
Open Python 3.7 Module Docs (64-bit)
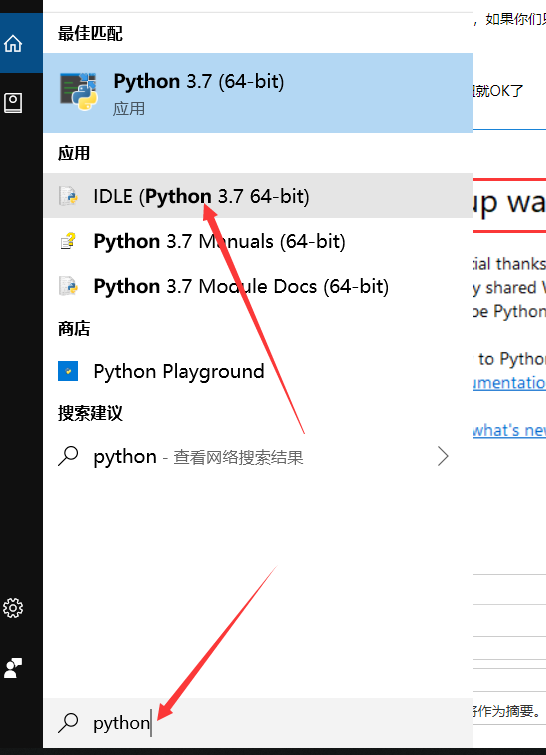pos(258,286)
